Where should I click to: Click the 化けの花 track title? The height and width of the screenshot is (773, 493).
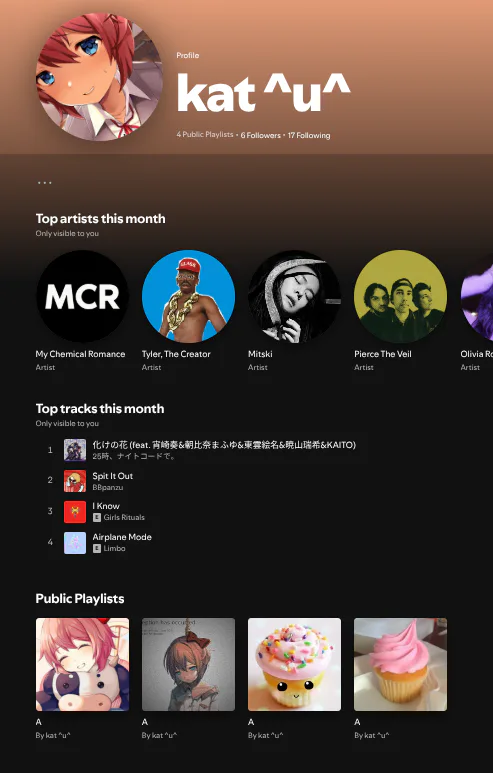coord(224,445)
